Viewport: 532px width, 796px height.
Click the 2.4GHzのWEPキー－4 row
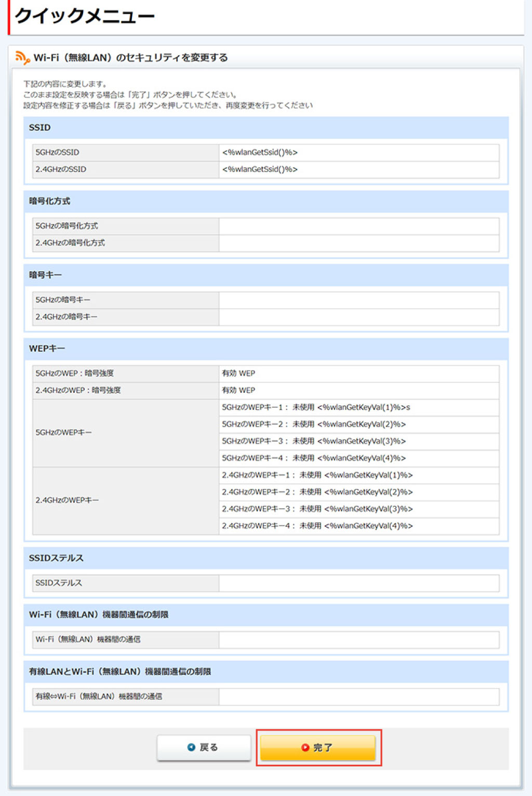pos(359,526)
